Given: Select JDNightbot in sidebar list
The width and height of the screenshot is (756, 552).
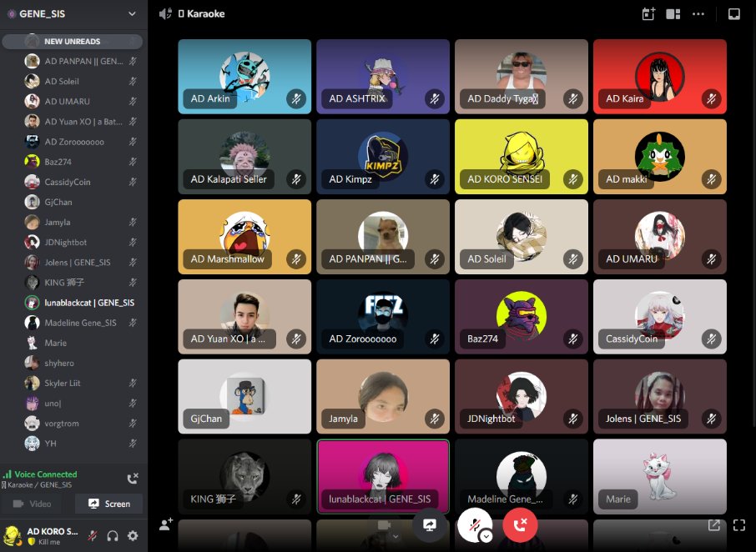Looking at the screenshot, I should [81, 243].
